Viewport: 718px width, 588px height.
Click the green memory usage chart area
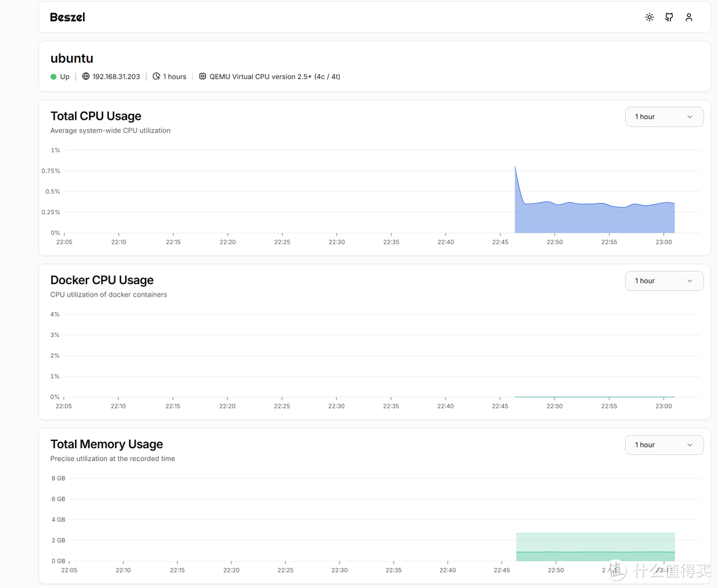595,547
